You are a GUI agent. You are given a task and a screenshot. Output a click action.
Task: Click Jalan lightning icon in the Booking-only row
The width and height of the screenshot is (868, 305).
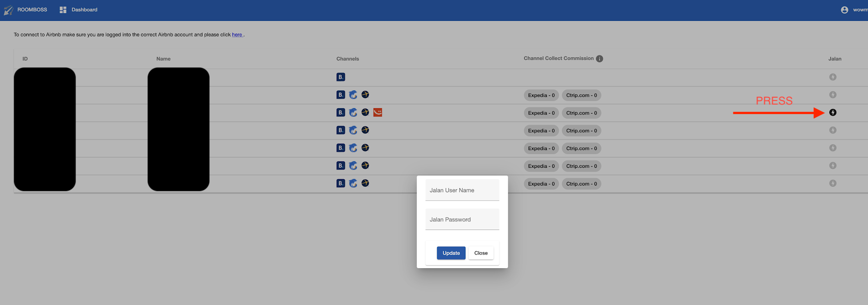(x=833, y=77)
